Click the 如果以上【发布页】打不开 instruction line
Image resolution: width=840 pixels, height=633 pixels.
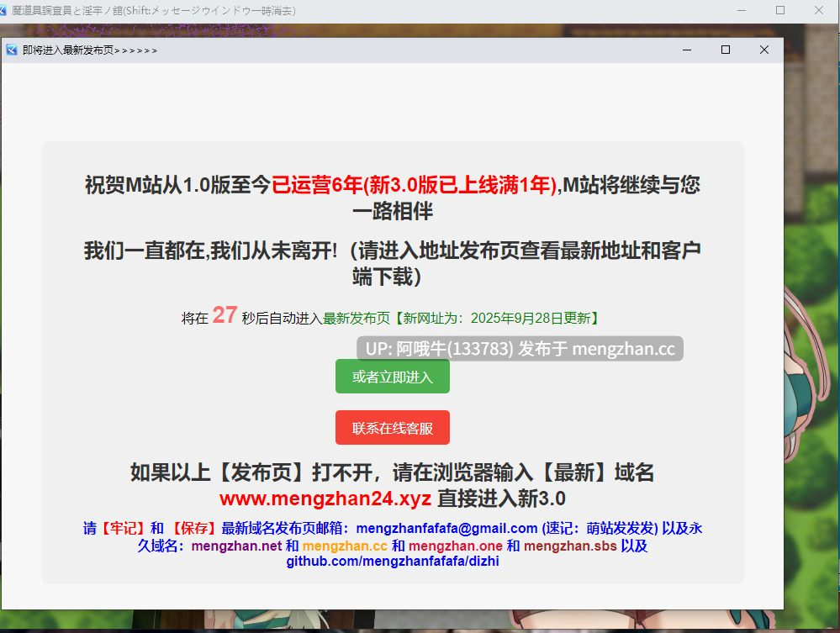coord(392,472)
